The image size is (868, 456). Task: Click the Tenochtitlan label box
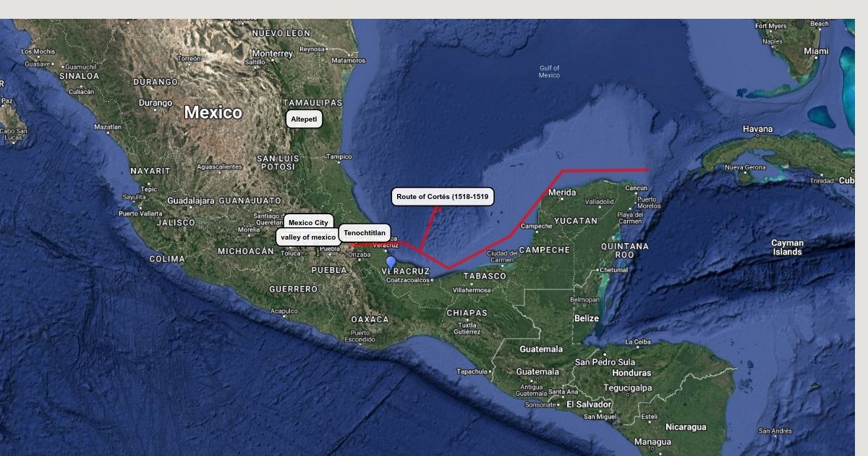(x=365, y=233)
